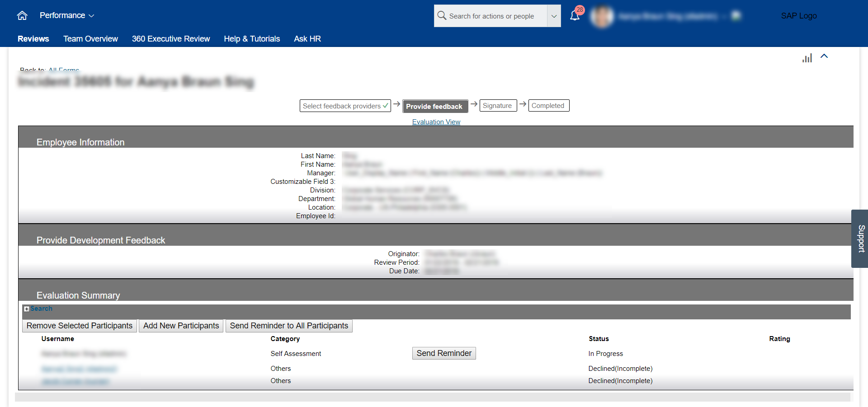Click the Category column header
The image size is (868, 407).
285,339
